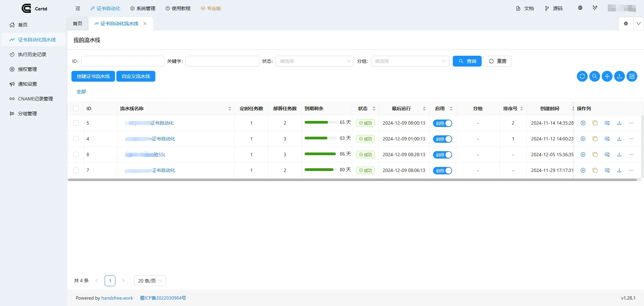This screenshot has height=306, width=644.
Task: Download certificate for pipeline ID 5
Action: [619, 123]
